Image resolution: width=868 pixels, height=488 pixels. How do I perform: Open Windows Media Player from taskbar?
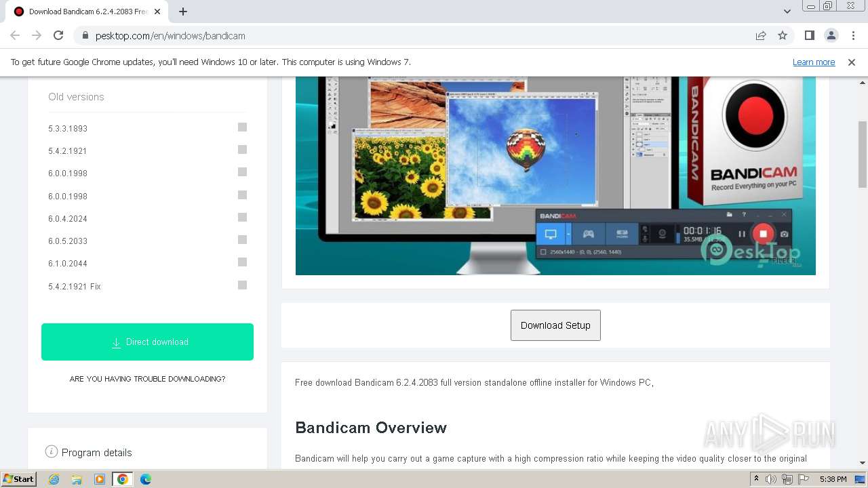100,479
